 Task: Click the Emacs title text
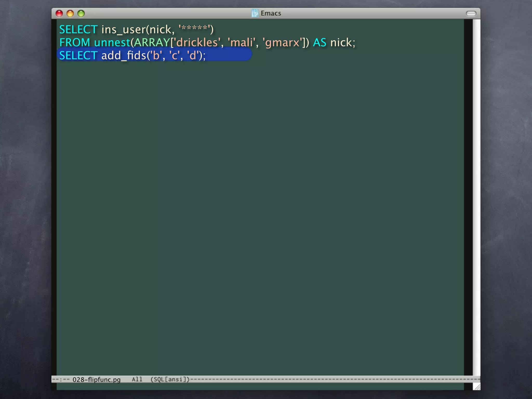271,13
